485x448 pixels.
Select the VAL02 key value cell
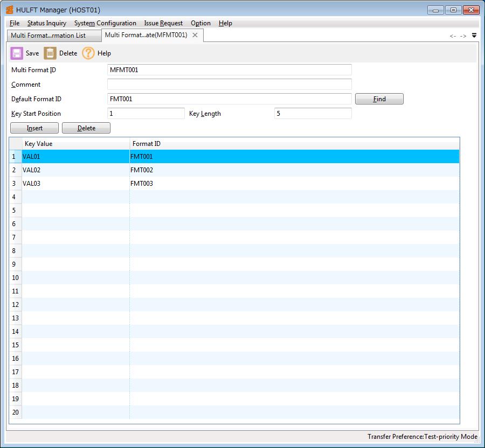(x=75, y=170)
